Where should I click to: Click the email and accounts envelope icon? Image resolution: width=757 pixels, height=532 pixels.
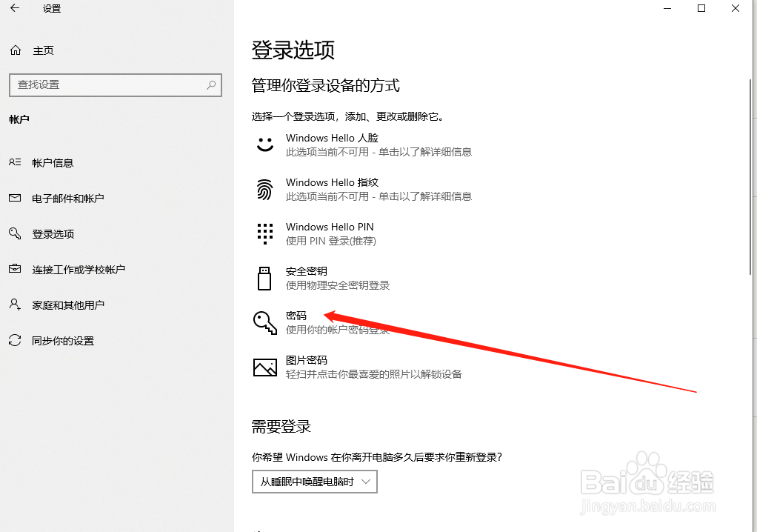[16, 198]
